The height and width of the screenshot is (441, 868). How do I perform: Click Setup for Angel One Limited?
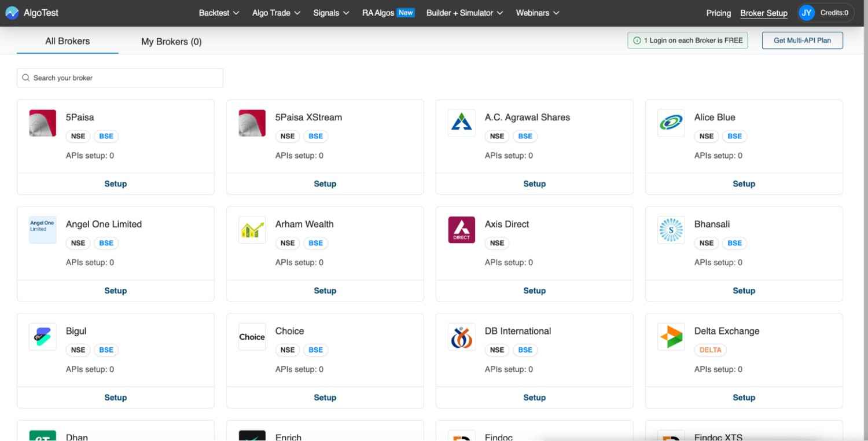115,291
